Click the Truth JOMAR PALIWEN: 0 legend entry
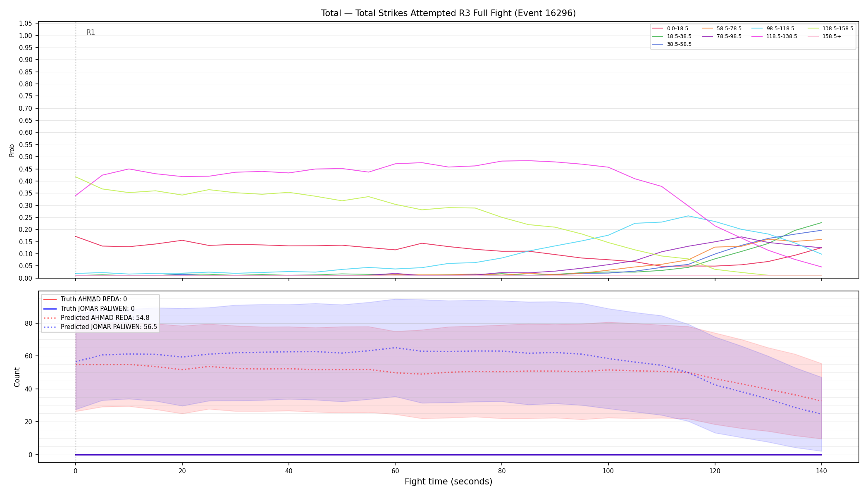 click(x=89, y=308)
